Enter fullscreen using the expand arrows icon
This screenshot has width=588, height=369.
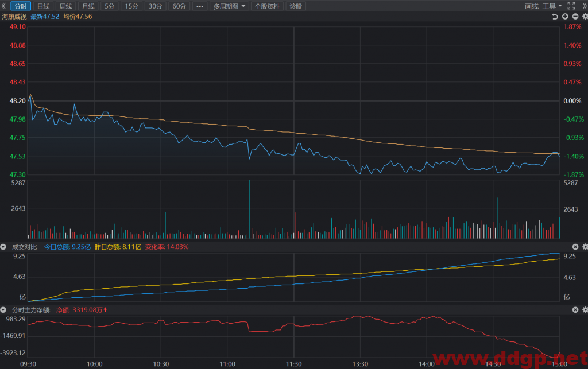coord(571,6)
